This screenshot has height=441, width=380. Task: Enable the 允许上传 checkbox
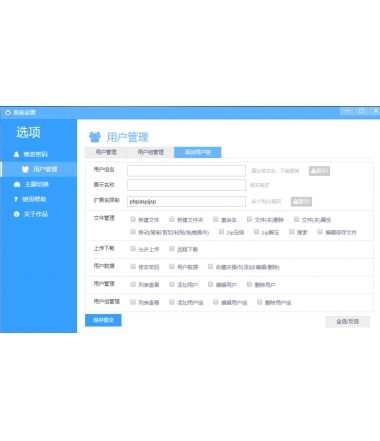(x=133, y=249)
